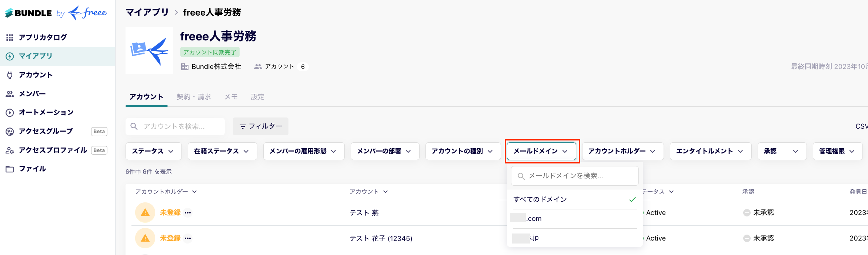Click the people icon beside メンバー

coord(10,94)
